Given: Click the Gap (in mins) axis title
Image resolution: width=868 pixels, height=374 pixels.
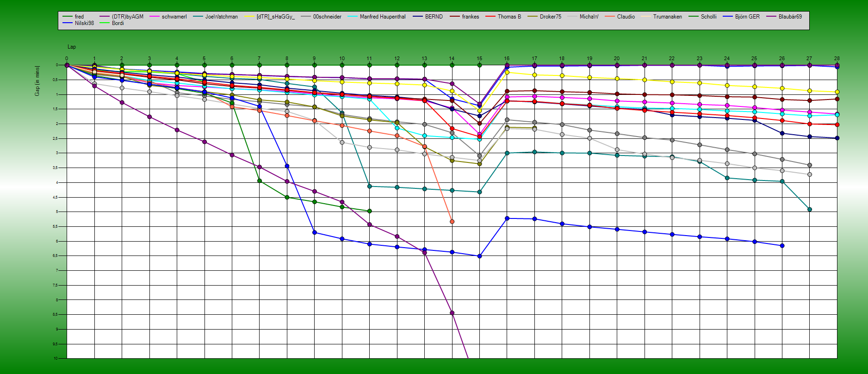Looking at the screenshot, I should [37, 81].
